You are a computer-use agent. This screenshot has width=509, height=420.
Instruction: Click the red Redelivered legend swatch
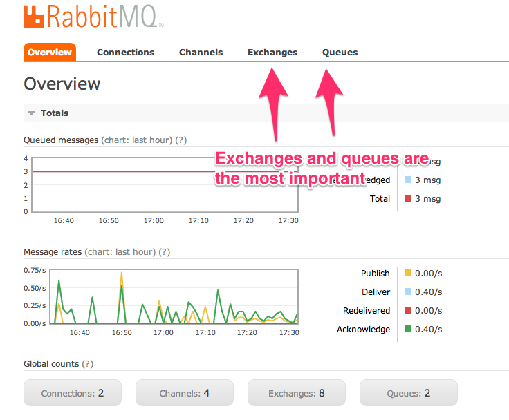408,310
